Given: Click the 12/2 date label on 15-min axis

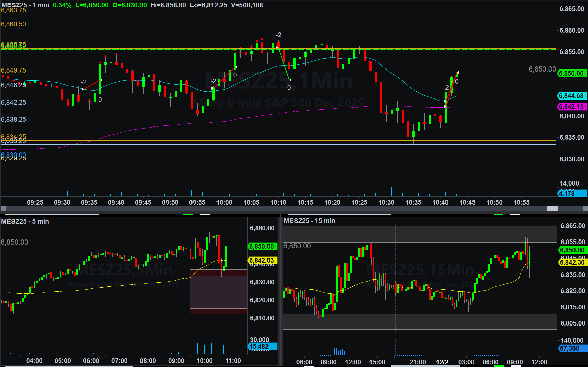Looking at the screenshot, I should (442, 362).
